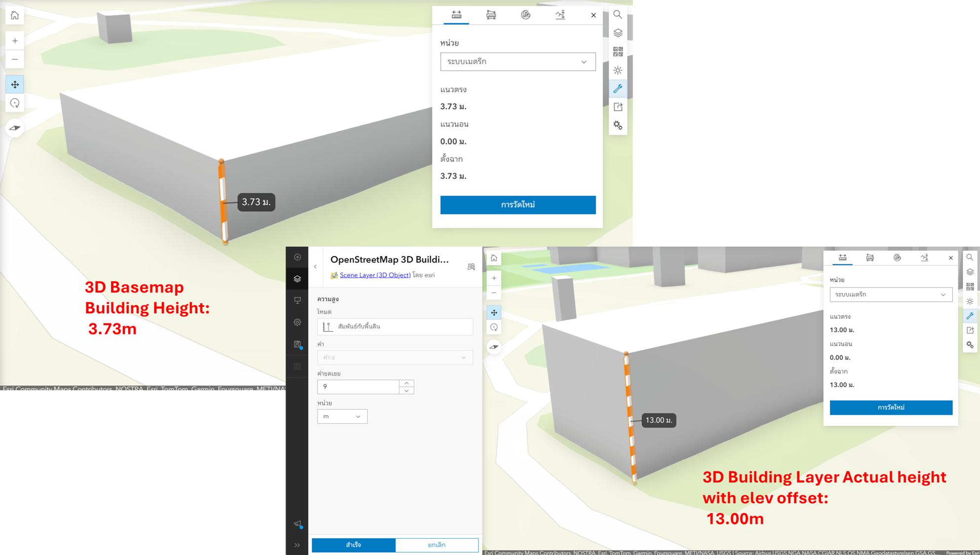Image resolution: width=980 pixels, height=555 pixels.
Task: Enable pan mode on the bottom-right scene view
Action: (494, 312)
